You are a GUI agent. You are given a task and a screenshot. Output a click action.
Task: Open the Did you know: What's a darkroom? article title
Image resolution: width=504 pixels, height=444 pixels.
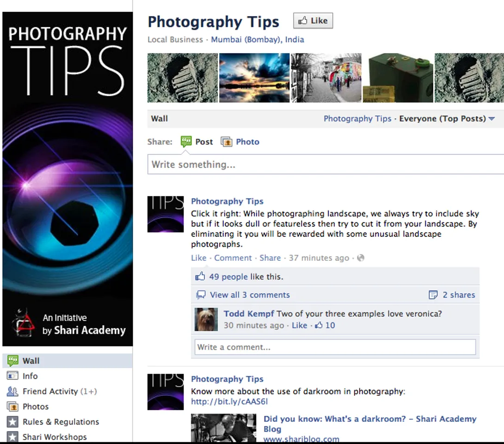point(370,424)
